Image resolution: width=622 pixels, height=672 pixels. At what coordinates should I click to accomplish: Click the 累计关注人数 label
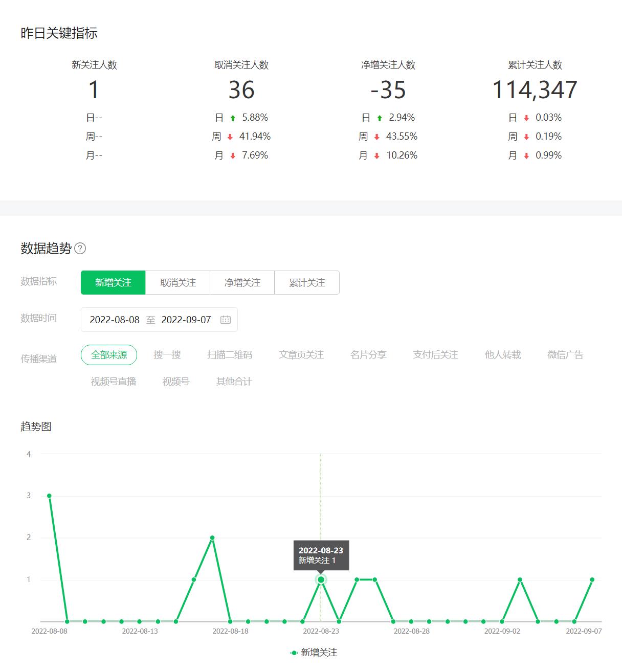535,65
